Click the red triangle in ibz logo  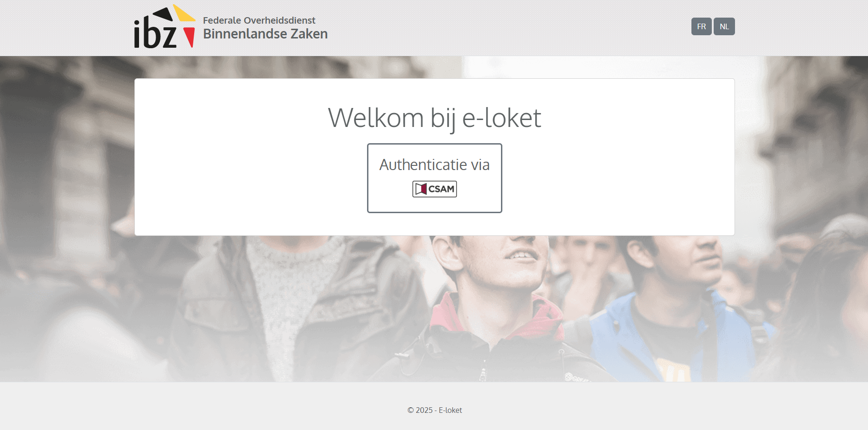coord(189,38)
